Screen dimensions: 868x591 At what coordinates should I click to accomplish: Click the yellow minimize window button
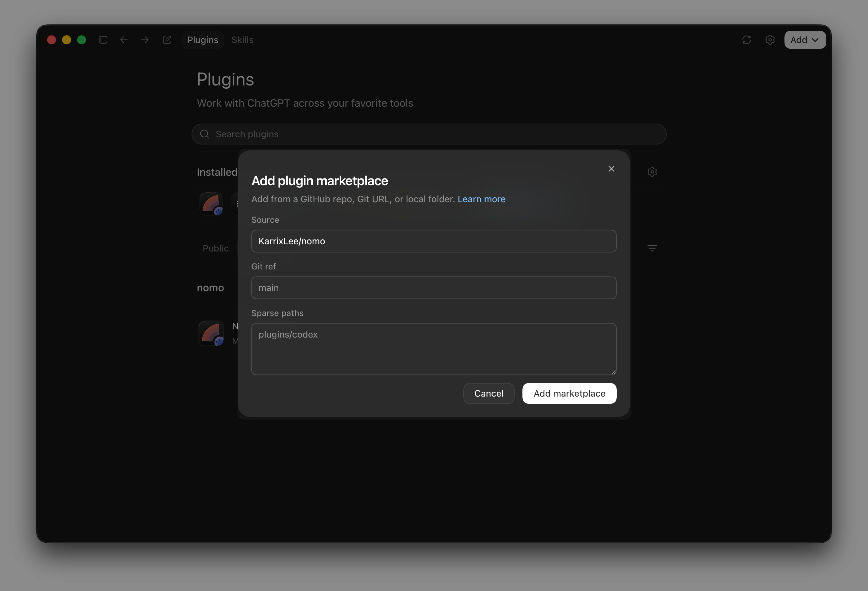coord(67,40)
